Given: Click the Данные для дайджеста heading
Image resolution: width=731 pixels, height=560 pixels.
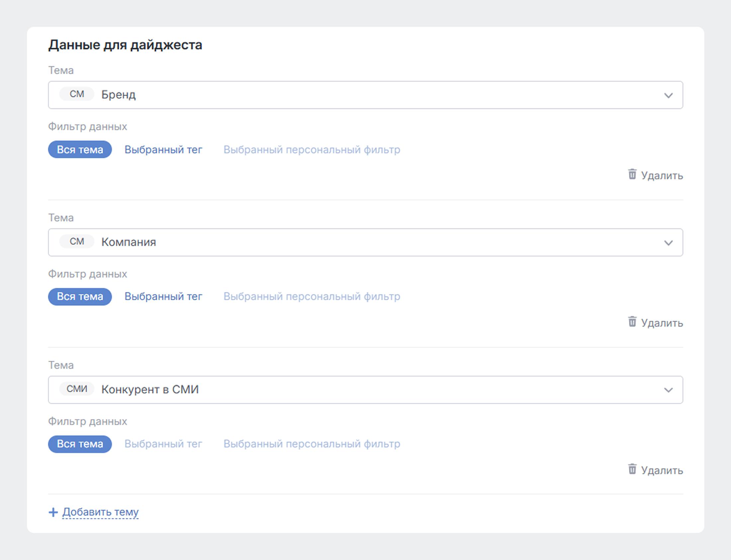Looking at the screenshot, I should (125, 45).
